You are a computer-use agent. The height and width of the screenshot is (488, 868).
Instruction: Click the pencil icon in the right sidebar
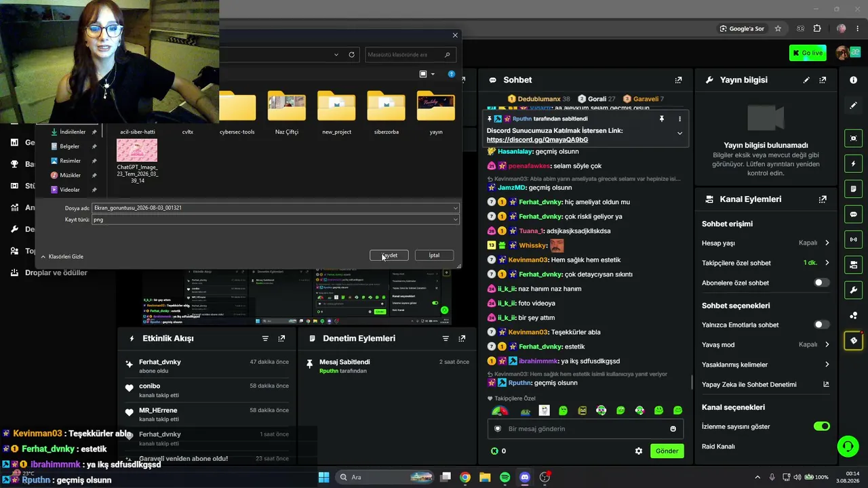[853, 106]
